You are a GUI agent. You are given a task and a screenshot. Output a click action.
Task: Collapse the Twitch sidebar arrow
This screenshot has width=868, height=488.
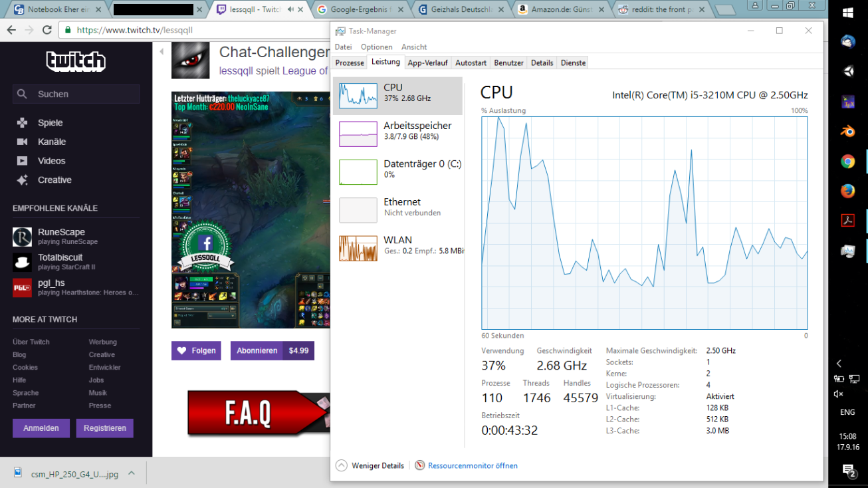[161, 51]
